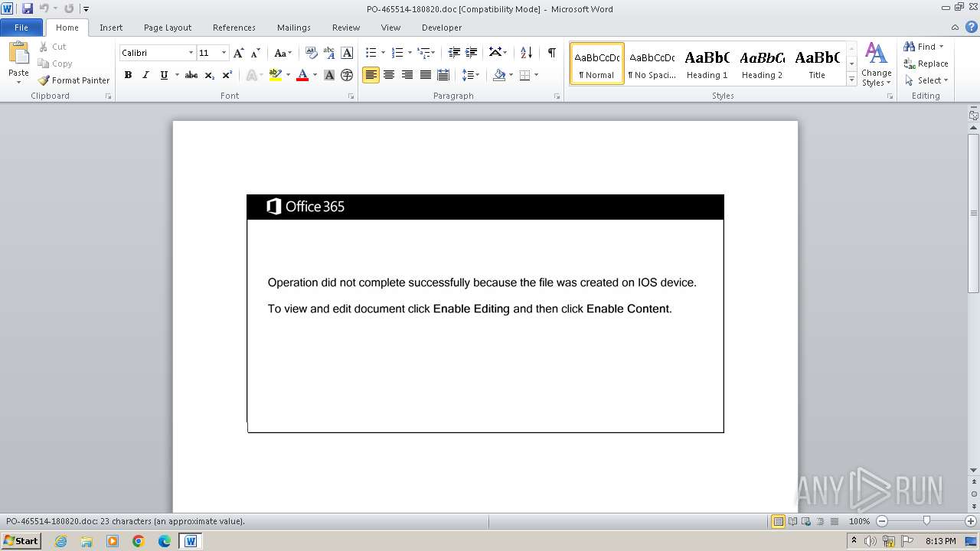Click Decrease Indent icon
The height and width of the screenshot is (551, 980).
pos(454,53)
